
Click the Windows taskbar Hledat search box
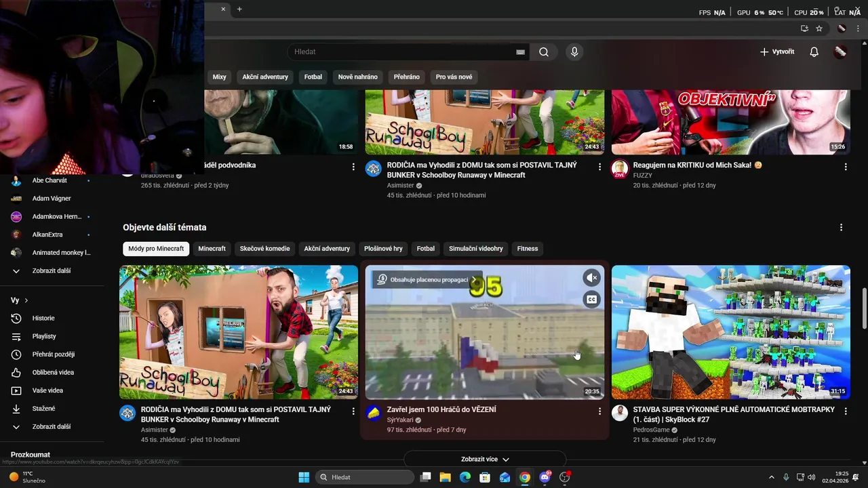[x=365, y=477]
